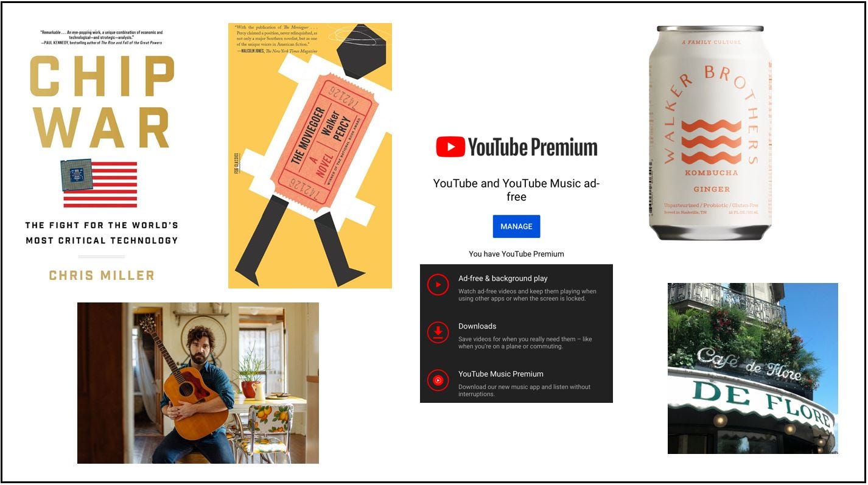Click the CHRIS MILLER author name
The image size is (868, 485).
(102, 275)
